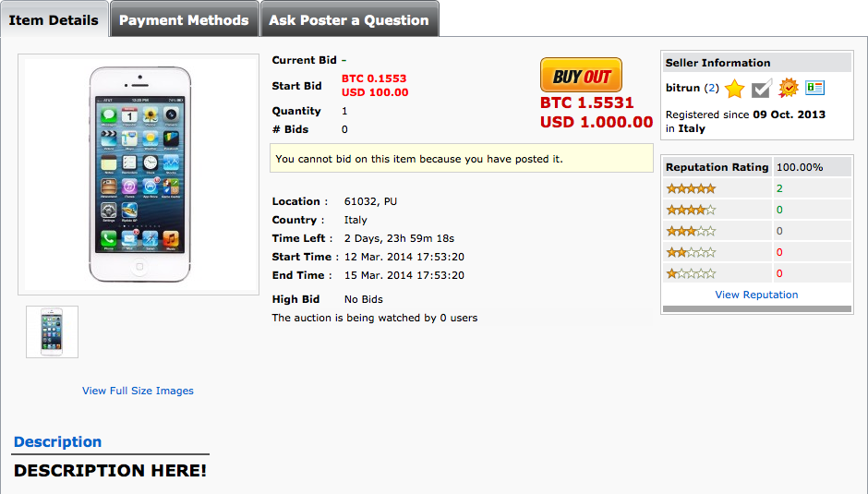Select the small iPhone thumbnail image
Viewport: 868px width, 494px height.
click(x=52, y=331)
